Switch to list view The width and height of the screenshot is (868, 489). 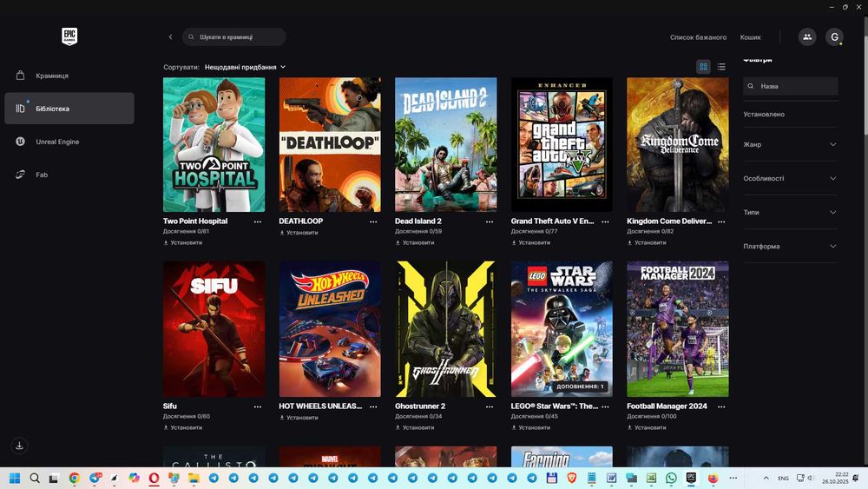coord(721,67)
